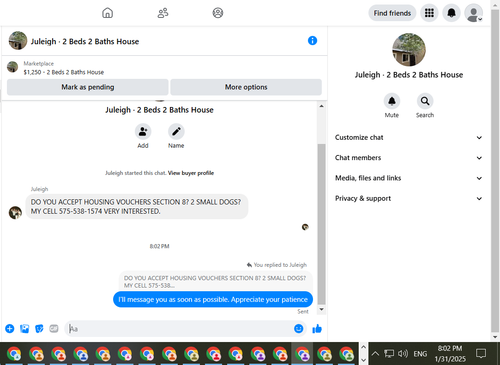
Task: Send a thumbs up like
Action: (x=317, y=329)
